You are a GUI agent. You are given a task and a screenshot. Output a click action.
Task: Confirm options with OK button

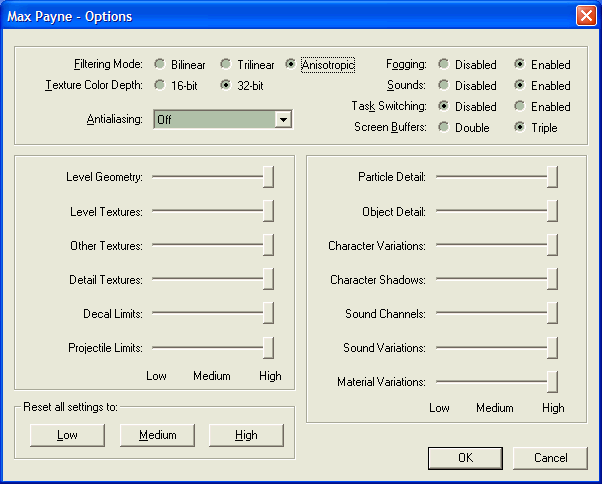click(465, 458)
